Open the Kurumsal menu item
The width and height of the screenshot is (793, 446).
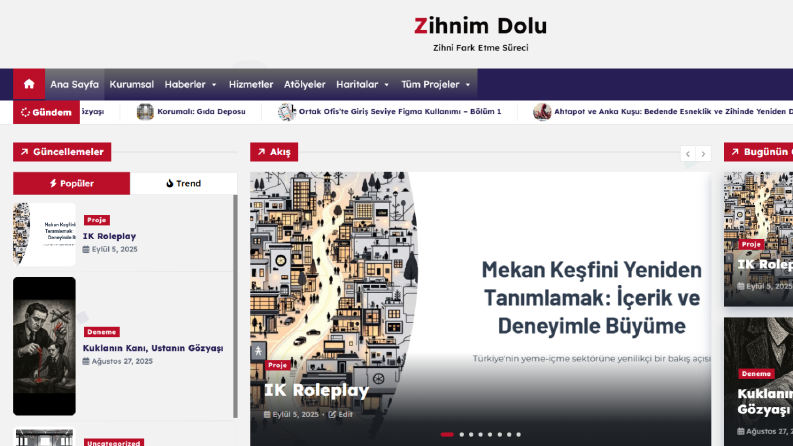click(131, 84)
